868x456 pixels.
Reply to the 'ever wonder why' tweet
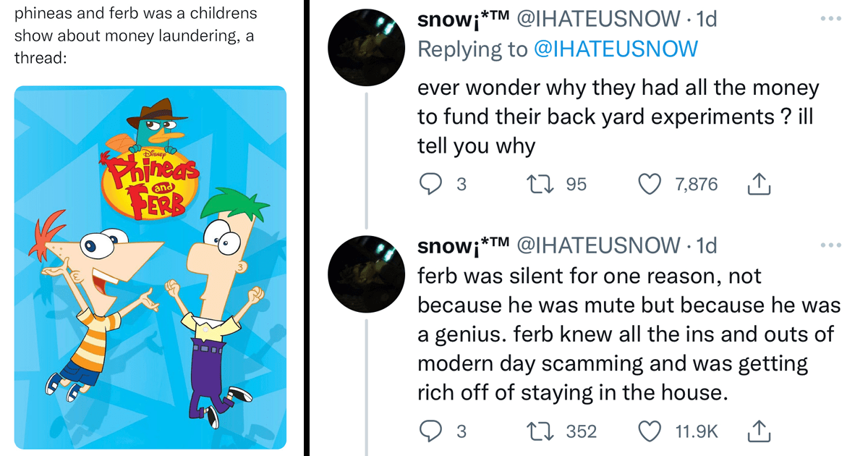click(x=432, y=185)
